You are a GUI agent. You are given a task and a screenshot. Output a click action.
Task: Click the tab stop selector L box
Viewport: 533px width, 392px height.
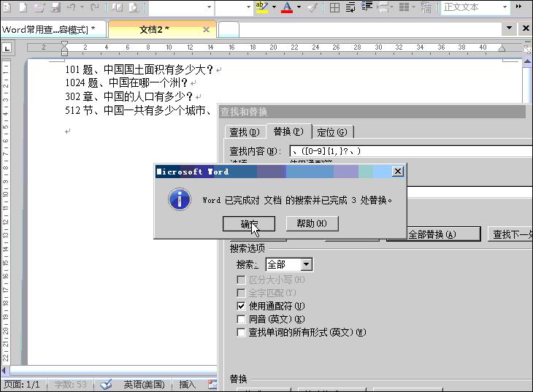tap(7, 48)
